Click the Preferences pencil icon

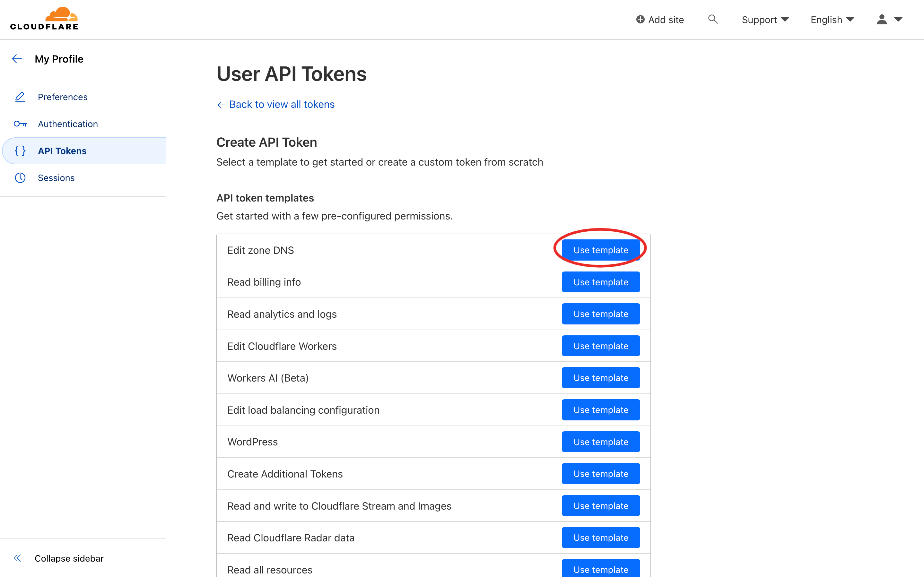pos(20,97)
